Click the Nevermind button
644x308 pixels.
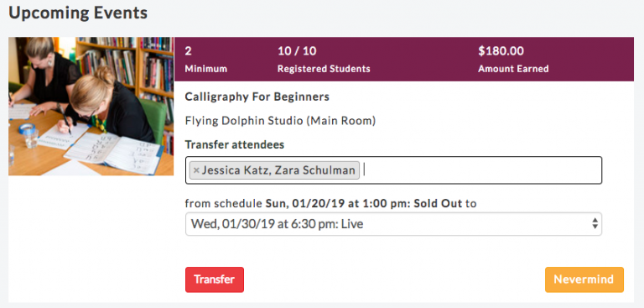point(584,279)
